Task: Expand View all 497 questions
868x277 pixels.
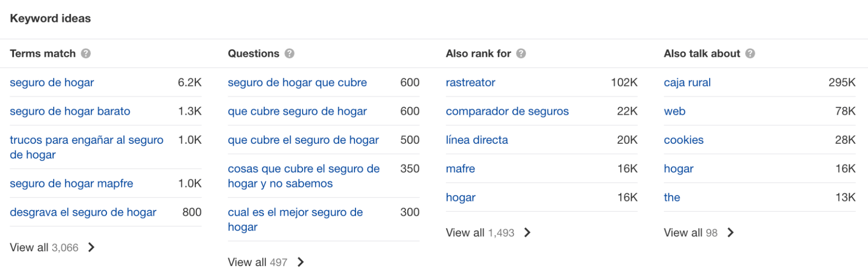Action: pyautogui.click(x=266, y=262)
